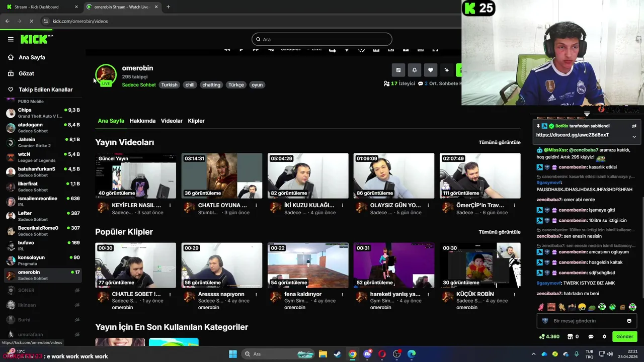
Task: Select the chatting tag
Action: click(211, 85)
